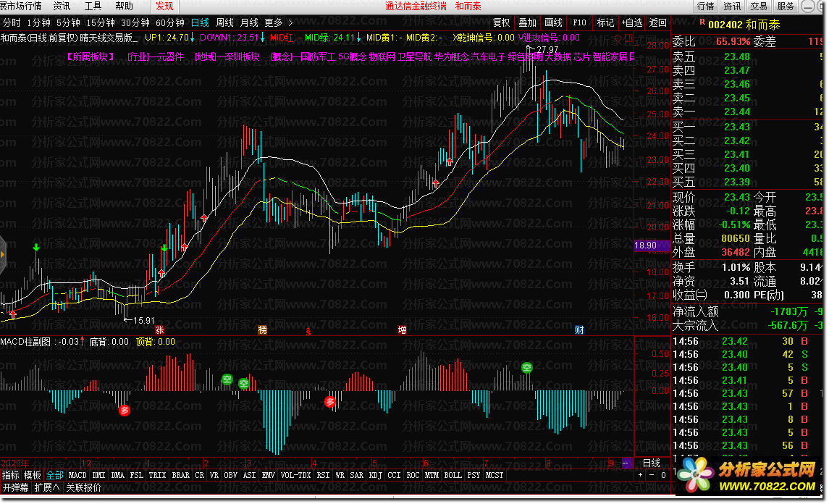Click 交易 trading button

[759, 7]
